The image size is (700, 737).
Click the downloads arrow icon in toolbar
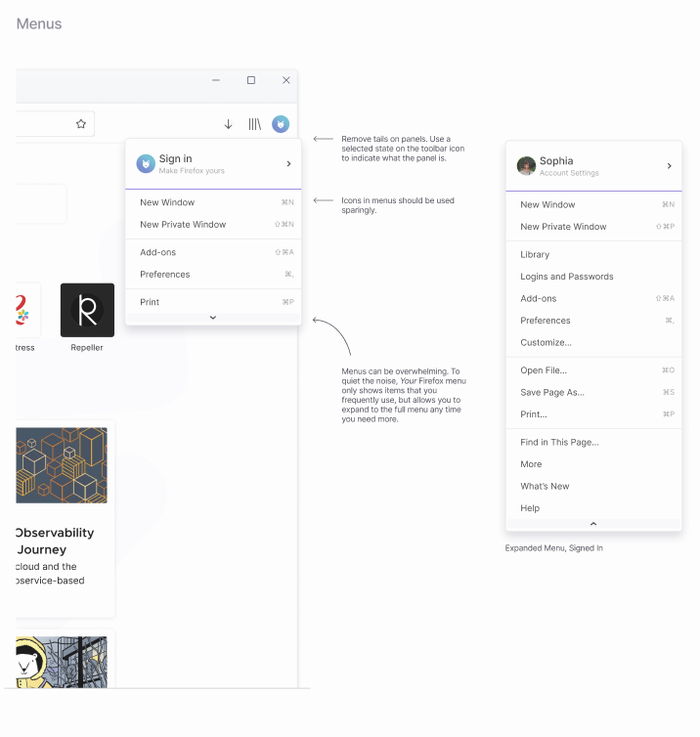point(228,124)
